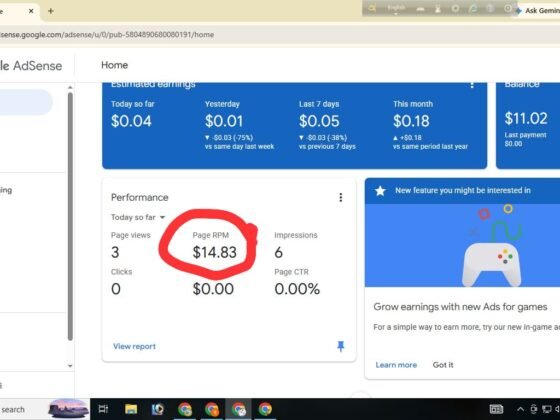560x420 pixels.
Task: Click the game controller illustration
Action: 491,264
